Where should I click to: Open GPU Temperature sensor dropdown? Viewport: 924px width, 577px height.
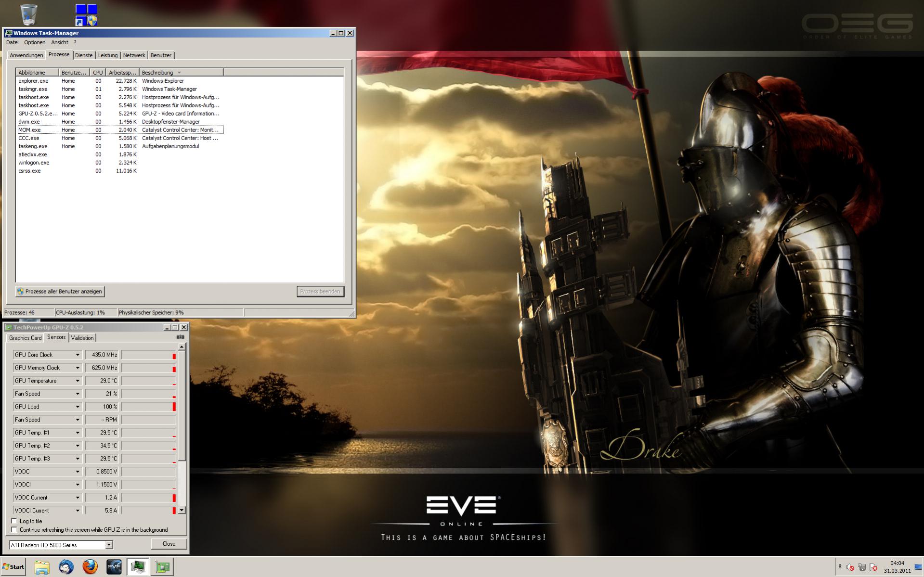pyautogui.click(x=78, y=381)
